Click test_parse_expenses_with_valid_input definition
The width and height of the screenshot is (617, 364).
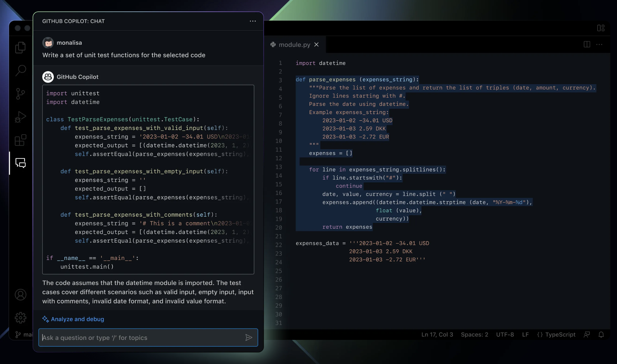pyautogui.click(x=144, y=128)
